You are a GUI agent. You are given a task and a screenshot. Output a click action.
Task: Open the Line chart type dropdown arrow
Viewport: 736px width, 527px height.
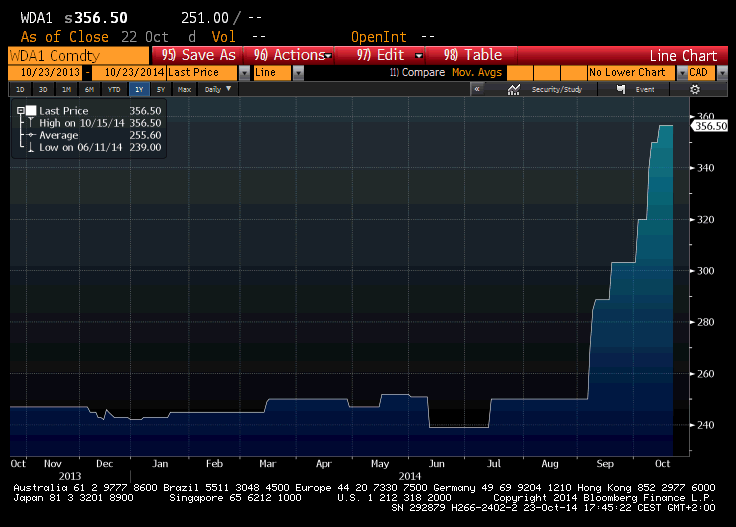(x=299, y=73)
